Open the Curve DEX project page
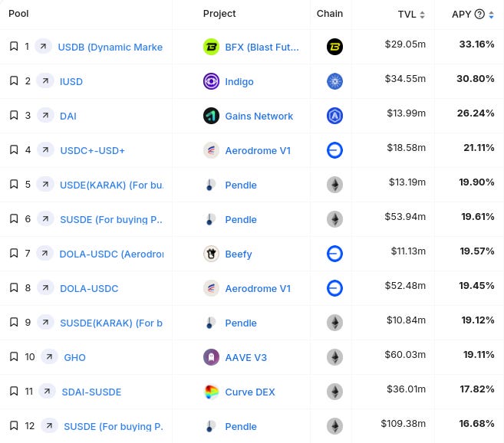504x443 pixels. [250, 392]
